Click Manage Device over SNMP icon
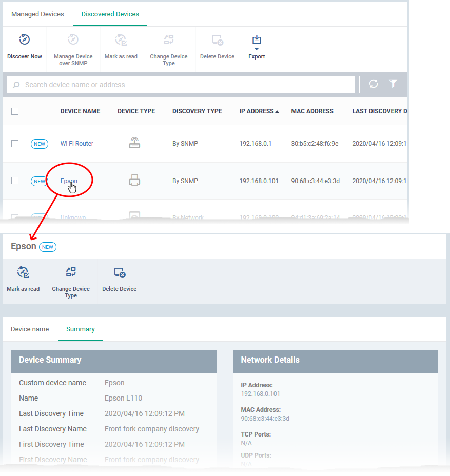This screenshot has width=450, height=476. pos(73,40)
